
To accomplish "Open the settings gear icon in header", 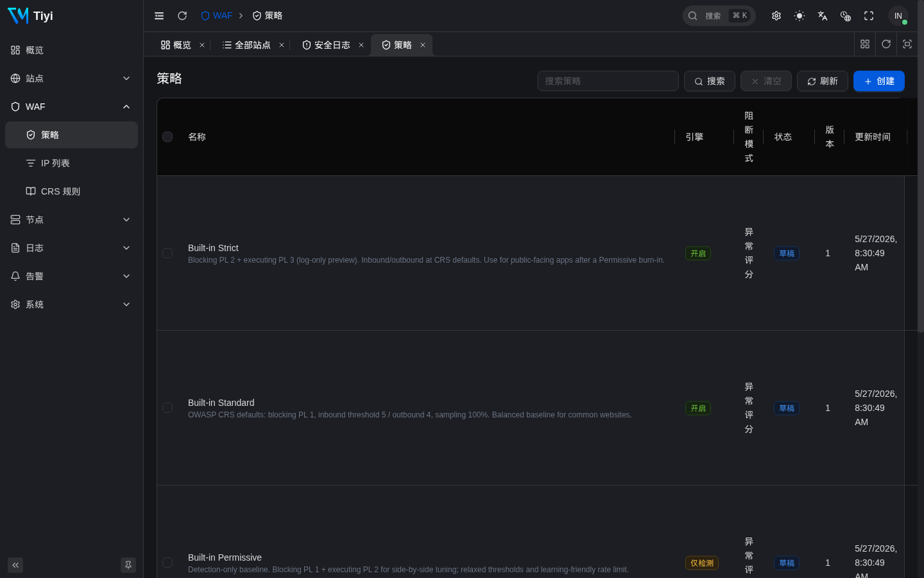I will 776,15.
